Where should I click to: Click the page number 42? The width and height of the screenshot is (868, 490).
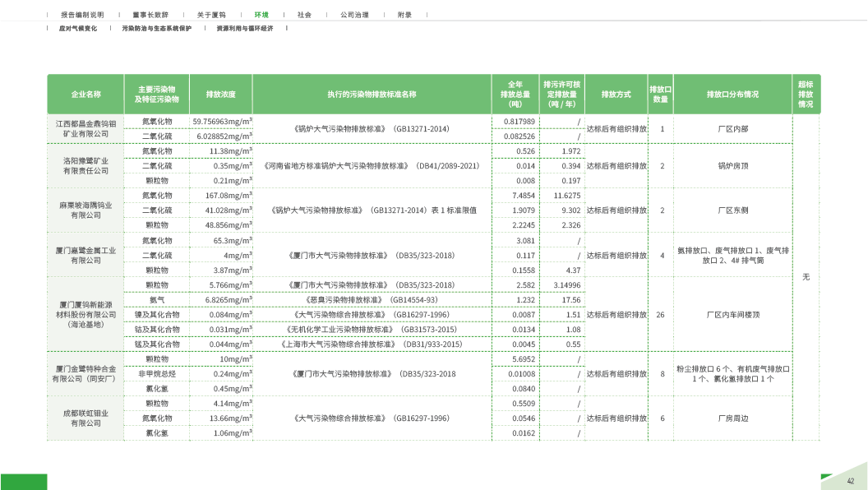coord(851,481)
